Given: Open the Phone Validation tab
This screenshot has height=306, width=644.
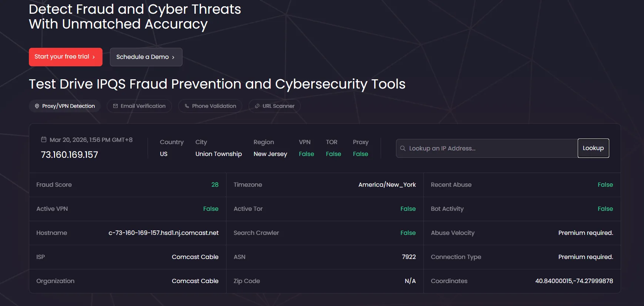Looking at the screenshot, I should click(x=210, y=106).
